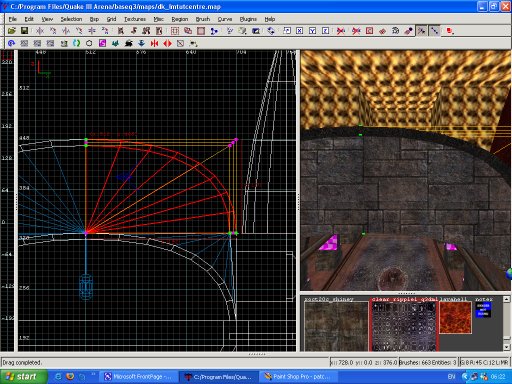
Task: Rotate the selection around the Y axis
Action: 79,31
